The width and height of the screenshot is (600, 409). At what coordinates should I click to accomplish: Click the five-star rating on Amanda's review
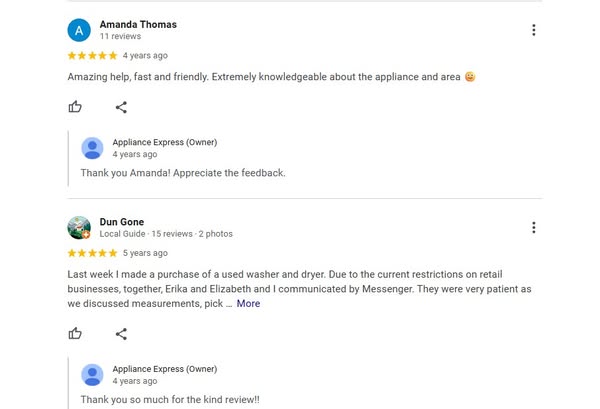92,56
